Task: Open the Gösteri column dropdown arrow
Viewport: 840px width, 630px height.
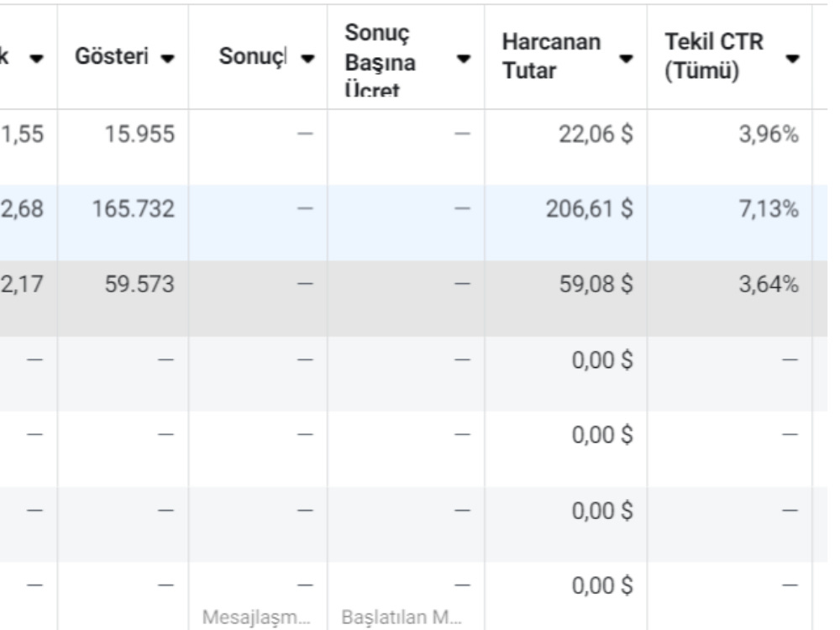Action: click(168, 59)
